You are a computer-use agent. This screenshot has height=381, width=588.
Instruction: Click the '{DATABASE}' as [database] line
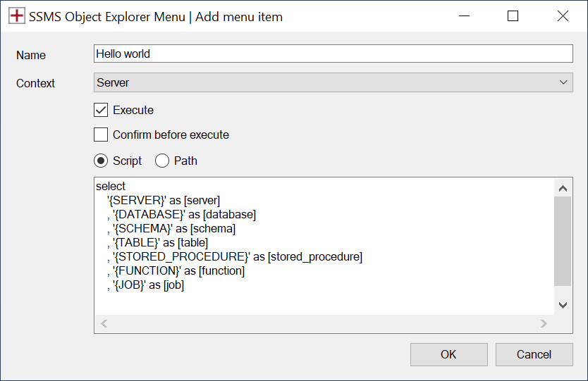click(181, 215)
